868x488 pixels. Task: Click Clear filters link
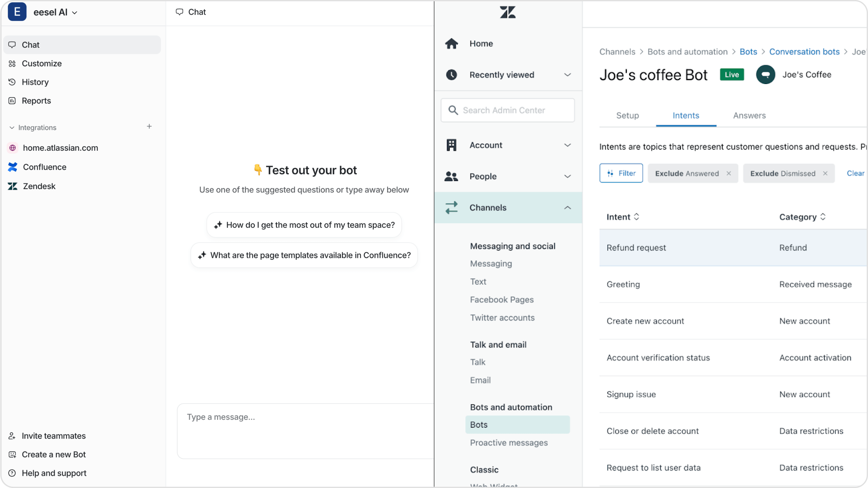point(855,173)
